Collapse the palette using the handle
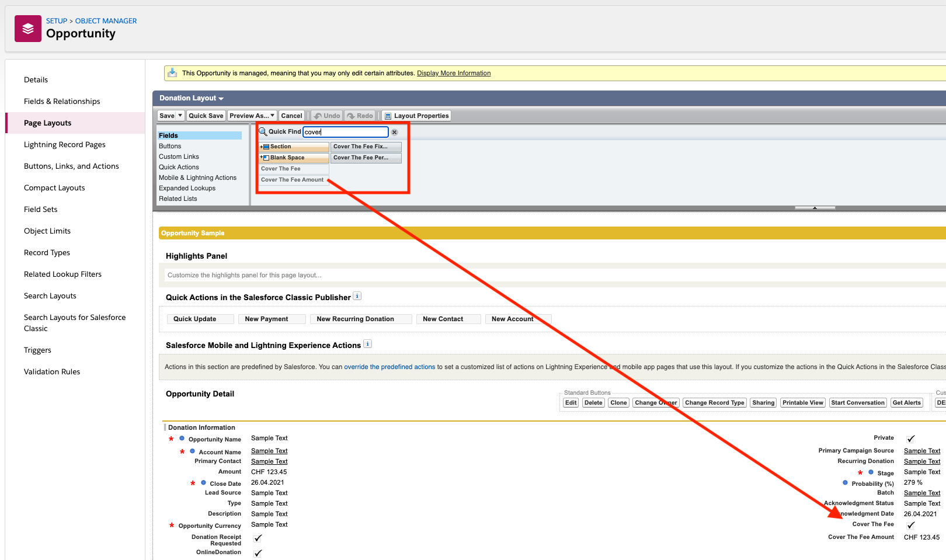 815,208
